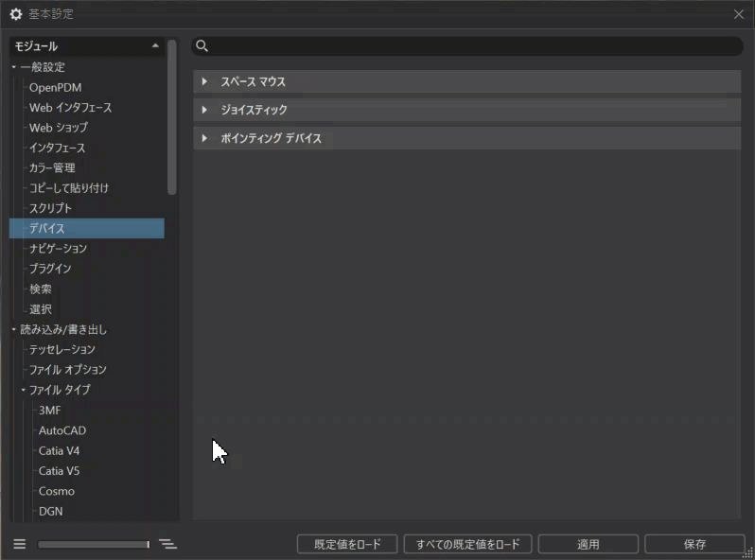The height and width of the screenshot is (560, 755).
Task: Select the Catia V4 file type
Action: (59, 450)
